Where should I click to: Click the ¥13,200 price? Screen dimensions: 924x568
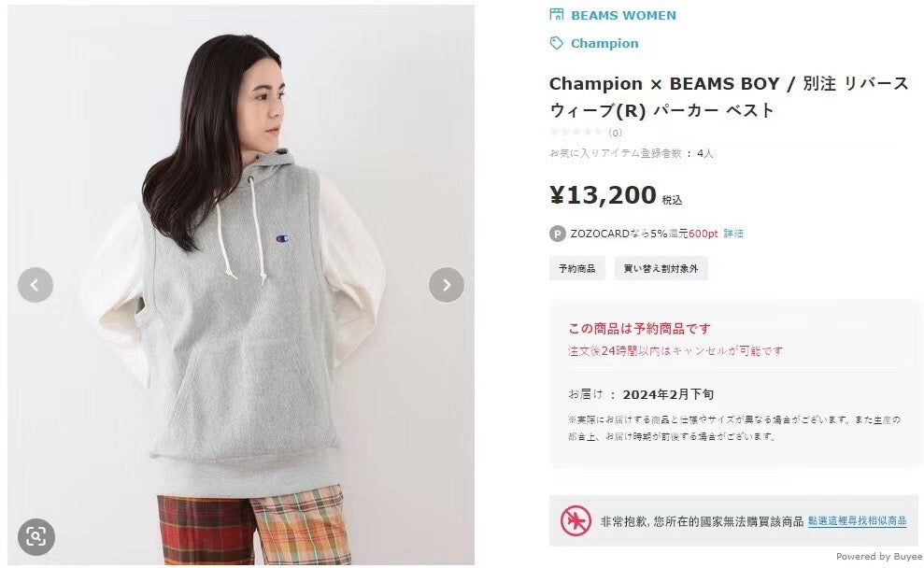click(x=603, y=195)
